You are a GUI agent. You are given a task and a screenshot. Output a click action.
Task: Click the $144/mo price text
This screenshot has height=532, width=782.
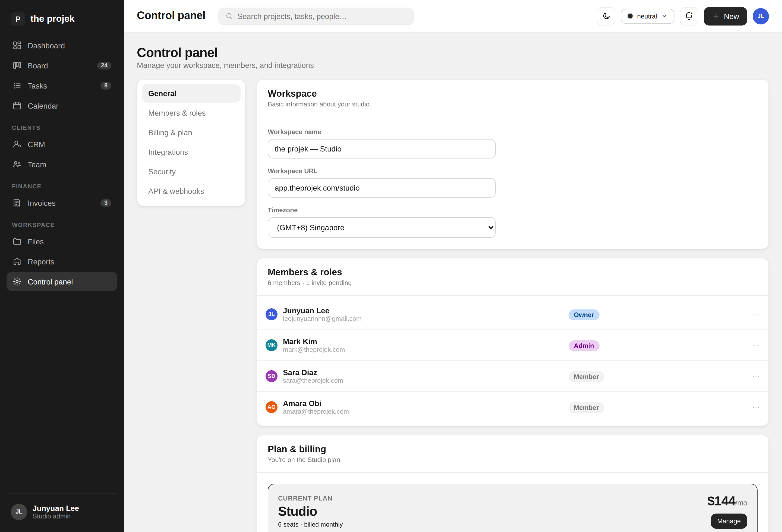coord(727,501)
